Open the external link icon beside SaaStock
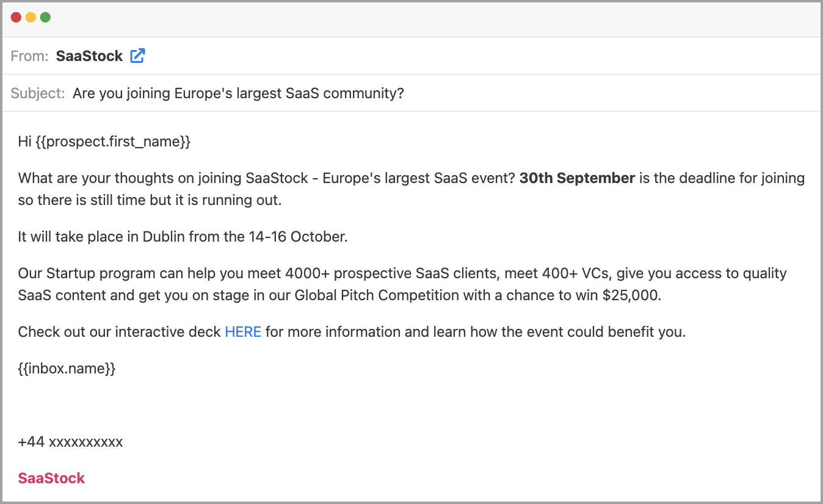Screen dimensions: 823x504 (138, 56)
